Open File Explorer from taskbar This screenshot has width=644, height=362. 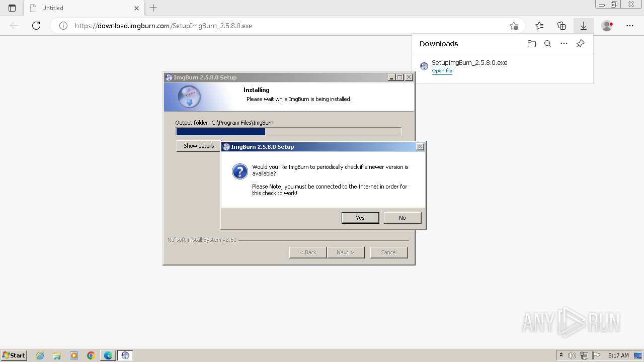(x=57, y=355)
